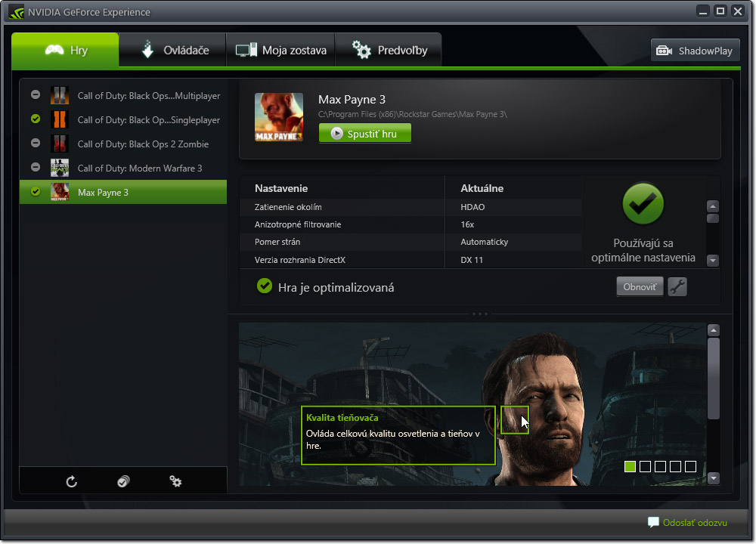Click the refresh games icon in sidebar
The image size is (756, 544).
point(72,481)
